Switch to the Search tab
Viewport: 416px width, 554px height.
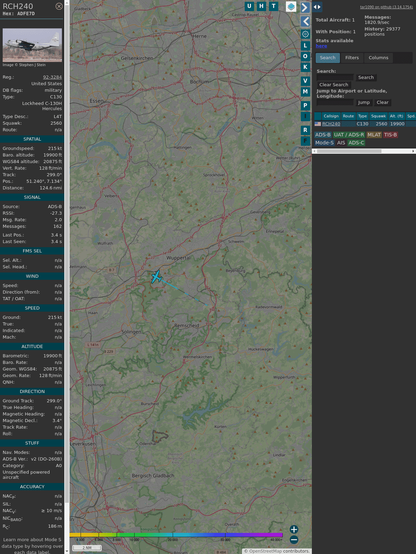(x=328, y=58)
